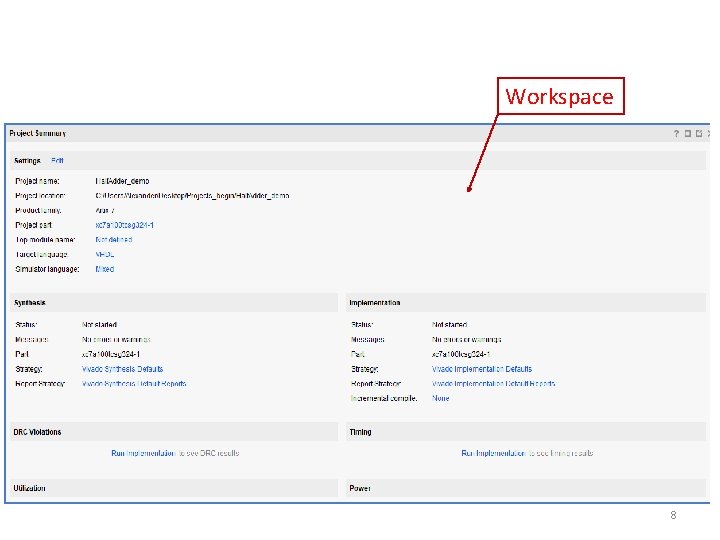Click the None incremental compile link
The image size is (720, 540).
tap(440, 399)
